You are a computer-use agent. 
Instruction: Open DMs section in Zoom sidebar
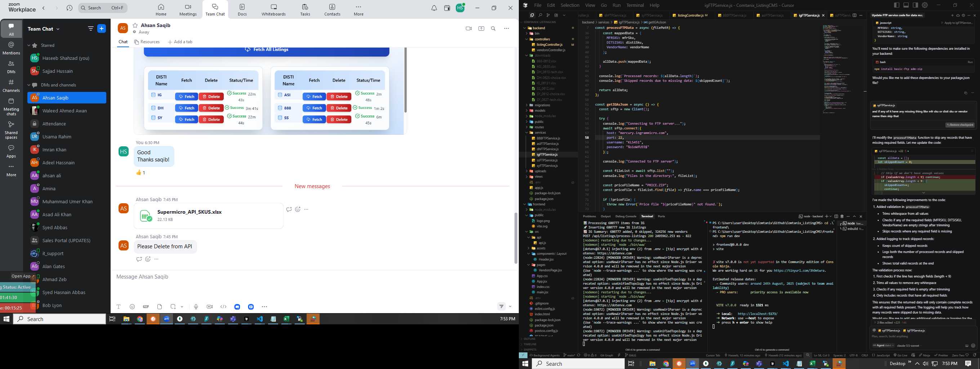click(x=11, y=67)
